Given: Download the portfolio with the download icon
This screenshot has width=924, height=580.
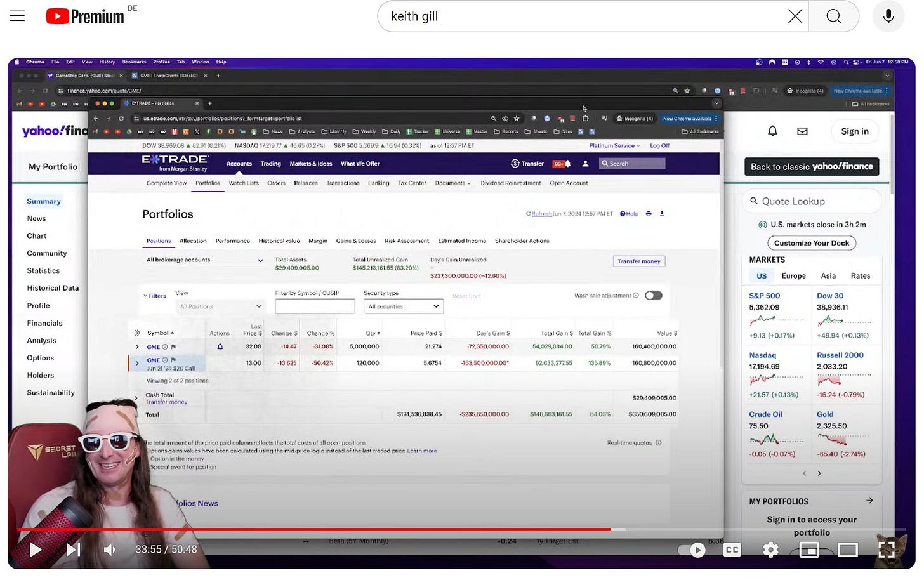Looking at the screenshot, I should click(662, 214).
